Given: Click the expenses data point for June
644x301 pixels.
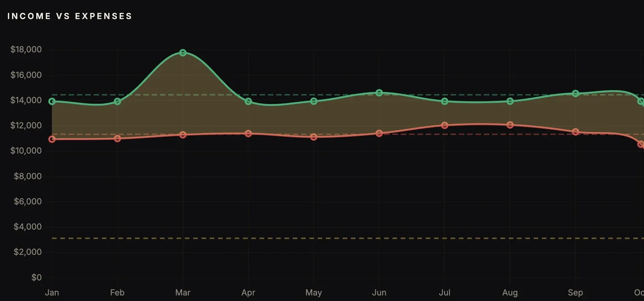Looking at the screenshot, I should click(x=379, y=133).
